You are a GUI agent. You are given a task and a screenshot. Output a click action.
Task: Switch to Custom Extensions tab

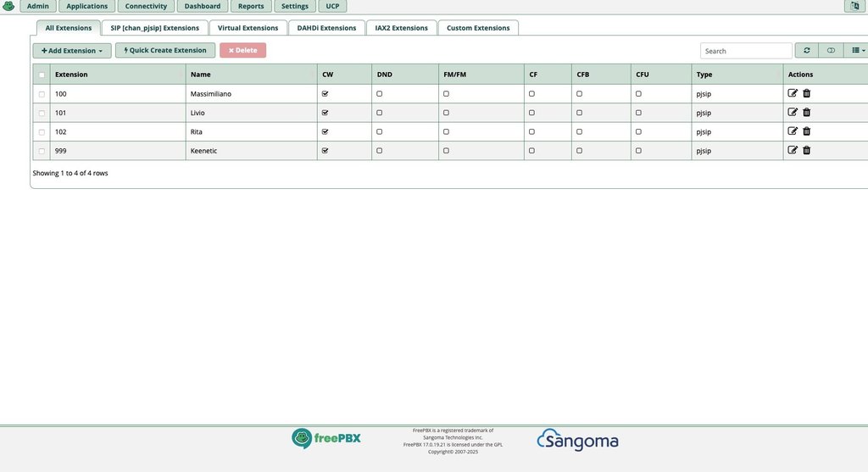pyautogui.click(x=478, y=28)
